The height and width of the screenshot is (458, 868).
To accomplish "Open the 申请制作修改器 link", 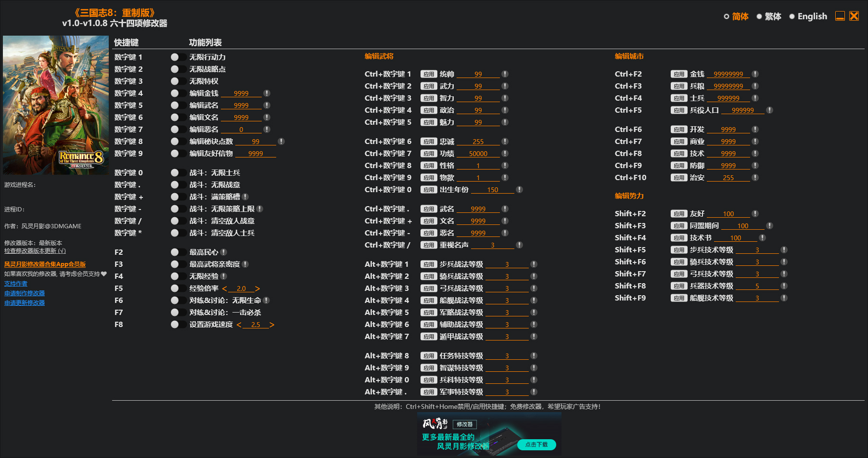I will click(x=25, y=293).
